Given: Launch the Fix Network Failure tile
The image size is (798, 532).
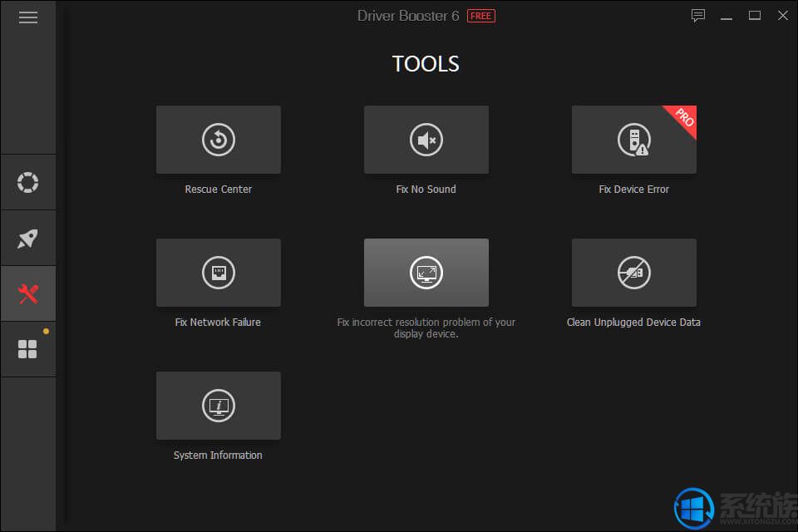Looking at the screenshot, I should (x=219, y=273).
